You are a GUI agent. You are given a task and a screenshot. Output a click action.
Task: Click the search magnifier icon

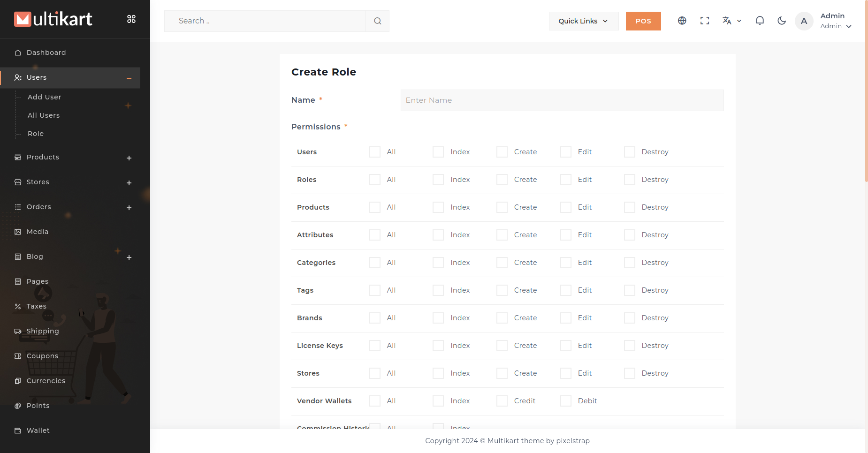coord(377,21)
